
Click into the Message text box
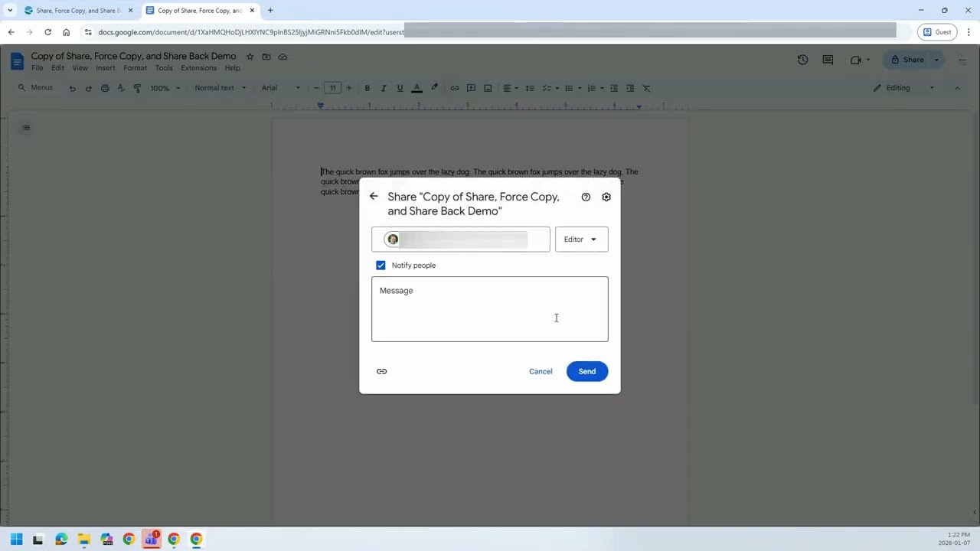490,309
